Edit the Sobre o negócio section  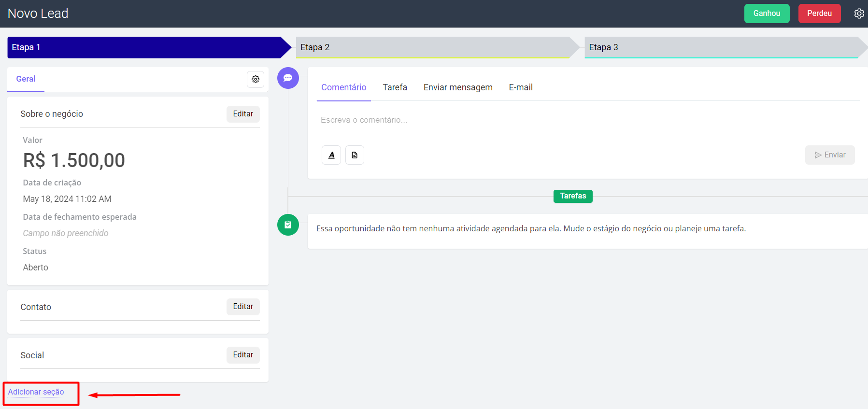[x=243, y=114]
